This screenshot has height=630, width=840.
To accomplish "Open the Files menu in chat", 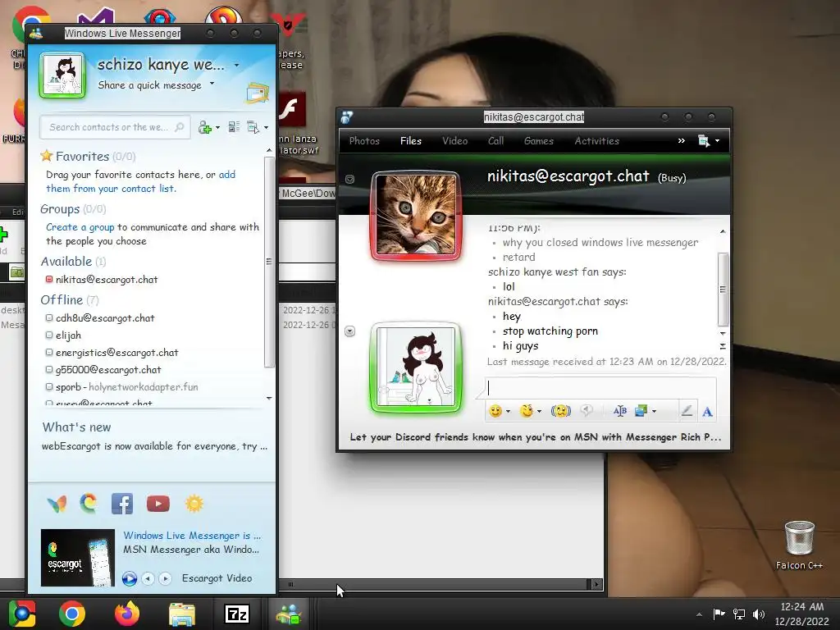I will 411,141.
